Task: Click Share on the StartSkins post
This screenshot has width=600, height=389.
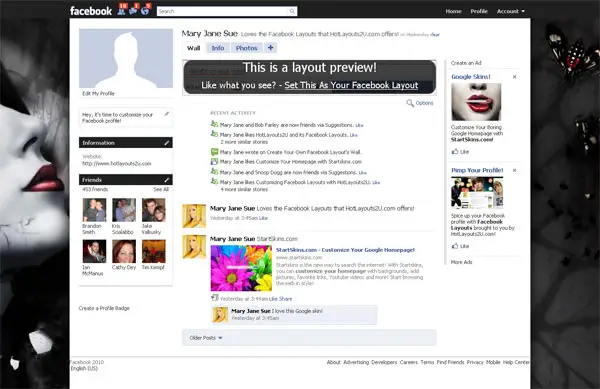Action: (x=285, y=299)
